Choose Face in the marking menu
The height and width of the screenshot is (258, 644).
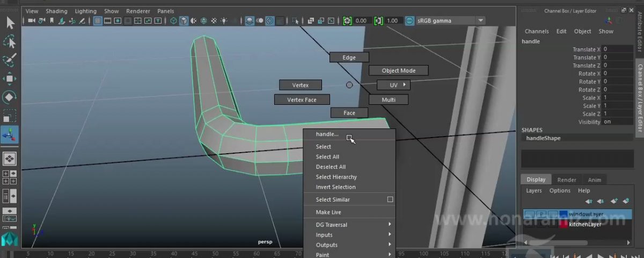(349, 113)
